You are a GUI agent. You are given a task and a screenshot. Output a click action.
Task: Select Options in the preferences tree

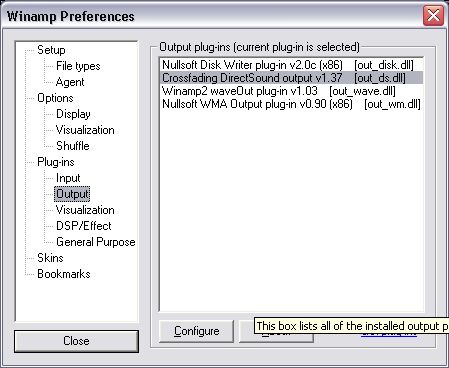point(55,98)
